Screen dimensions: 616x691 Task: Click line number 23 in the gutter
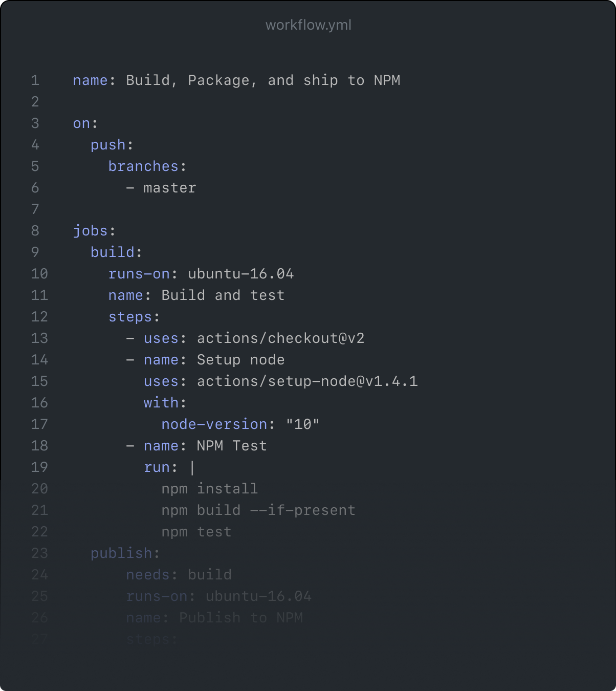pyautogui.click(x=39, y=553)
